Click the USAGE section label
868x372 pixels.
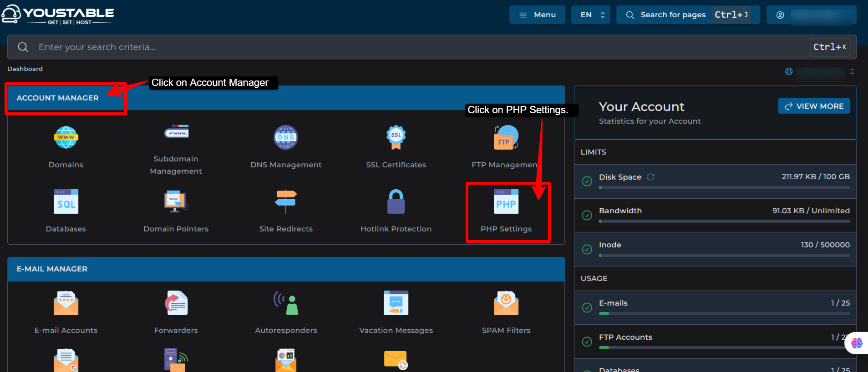pos(594,278)
